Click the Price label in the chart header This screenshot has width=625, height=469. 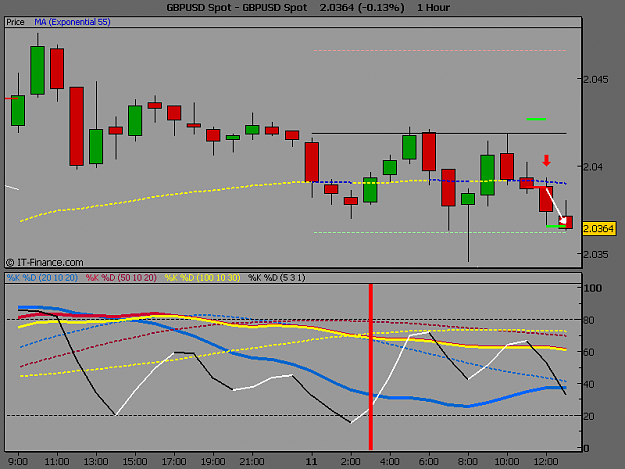click(15, 22)
